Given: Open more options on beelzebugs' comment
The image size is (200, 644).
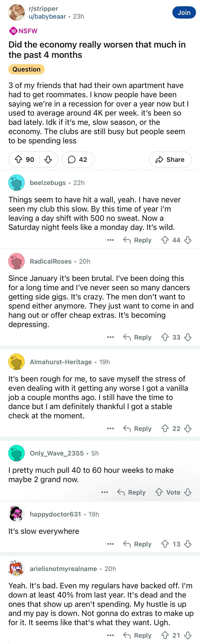Looking at the screenshot, I should (x=110, y=240).
